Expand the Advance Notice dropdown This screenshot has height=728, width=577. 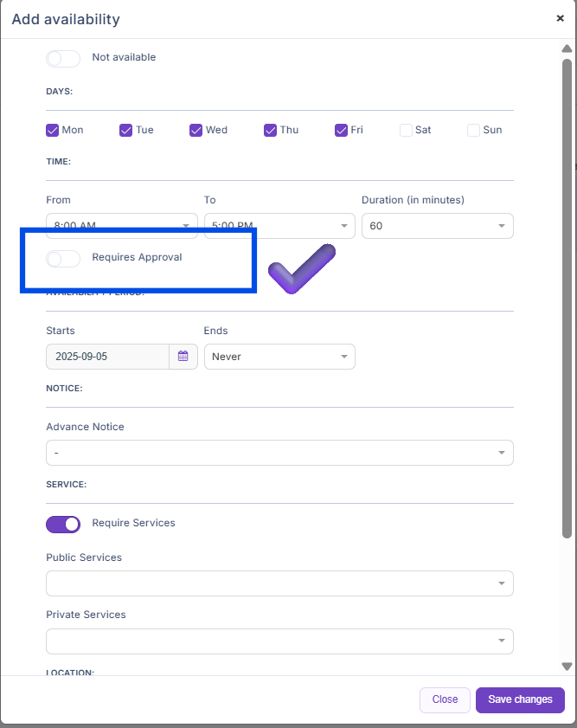coord(279,453)
